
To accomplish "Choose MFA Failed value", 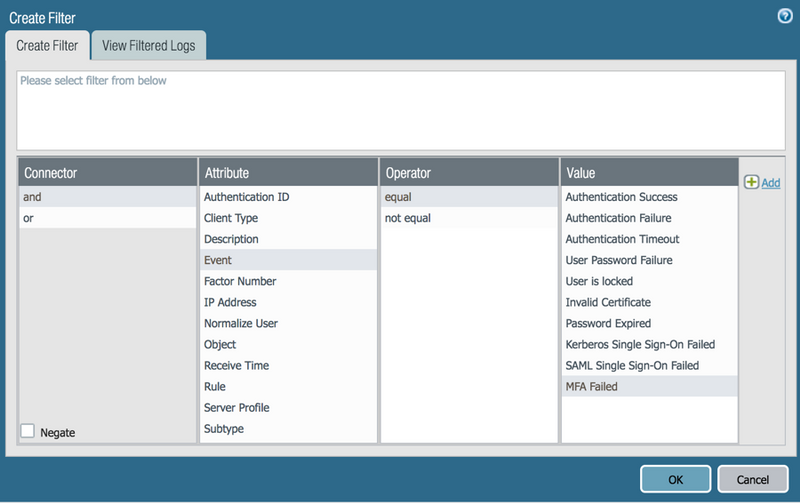I will [x=649, y=386].
